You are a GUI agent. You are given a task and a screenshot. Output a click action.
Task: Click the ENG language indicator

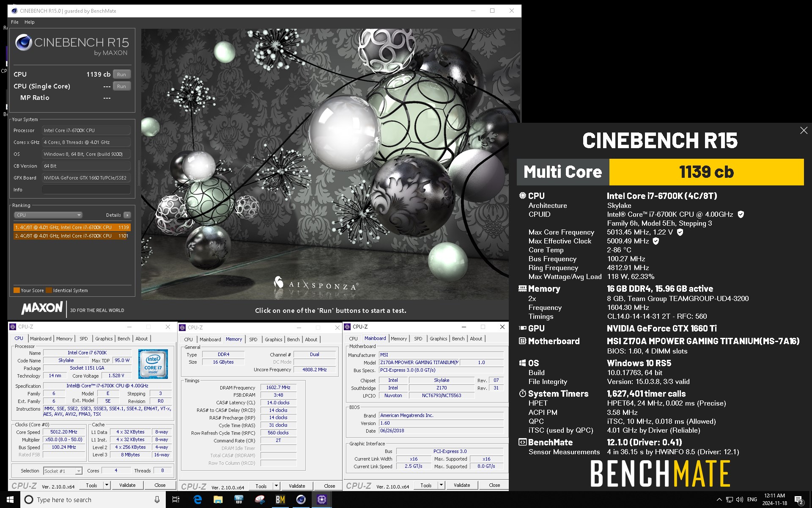point(752,500)
